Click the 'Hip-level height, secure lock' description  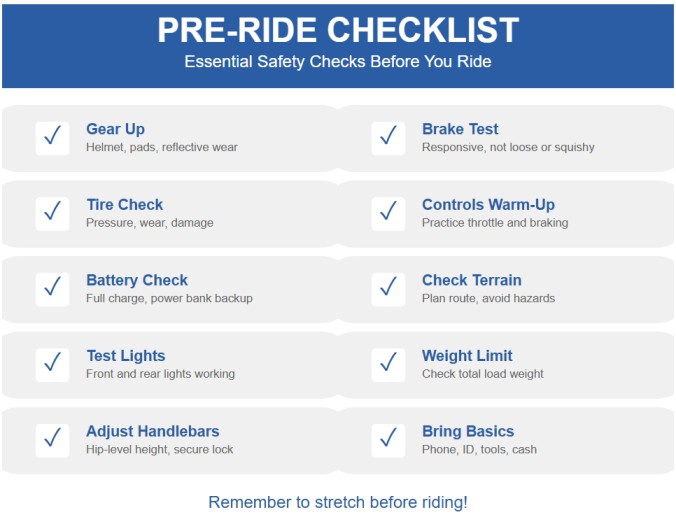pos(160,449)
